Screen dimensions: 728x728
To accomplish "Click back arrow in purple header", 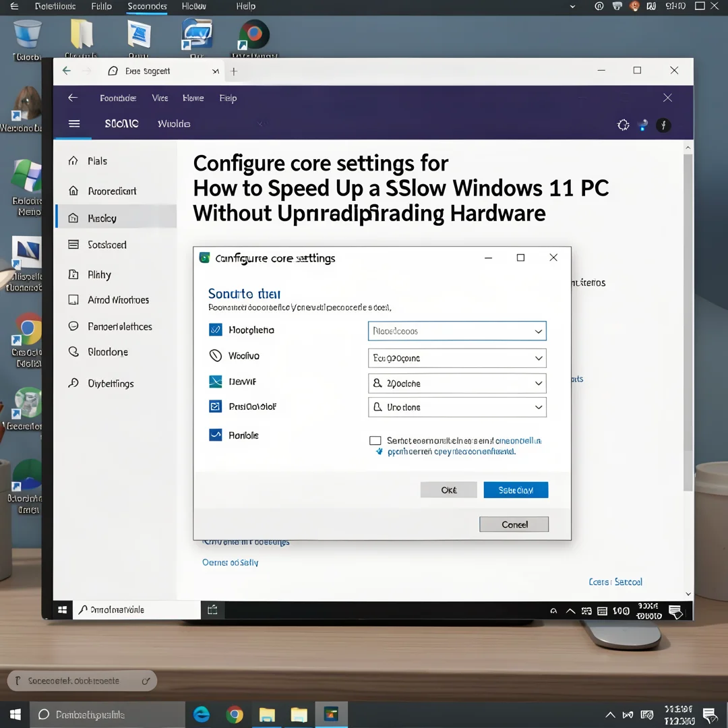I will (73, 98).
